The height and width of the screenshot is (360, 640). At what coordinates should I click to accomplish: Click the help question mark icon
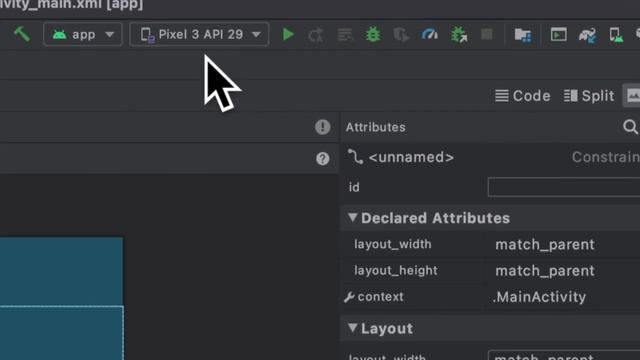[x=322, y=158]
